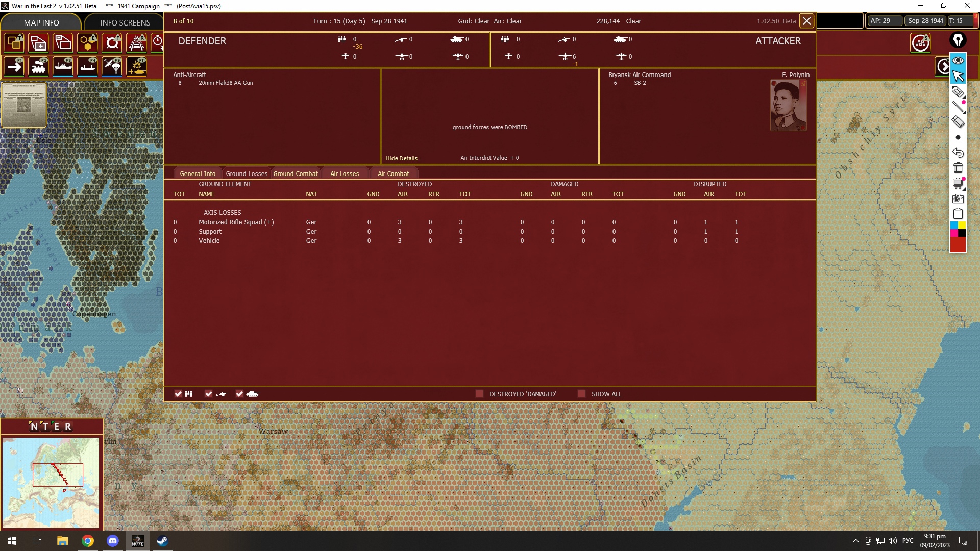Image resolution: width=980 pixels, height=551 pixels.
Task: Open the whiteboard easel tool
Action: click(958, 183)
